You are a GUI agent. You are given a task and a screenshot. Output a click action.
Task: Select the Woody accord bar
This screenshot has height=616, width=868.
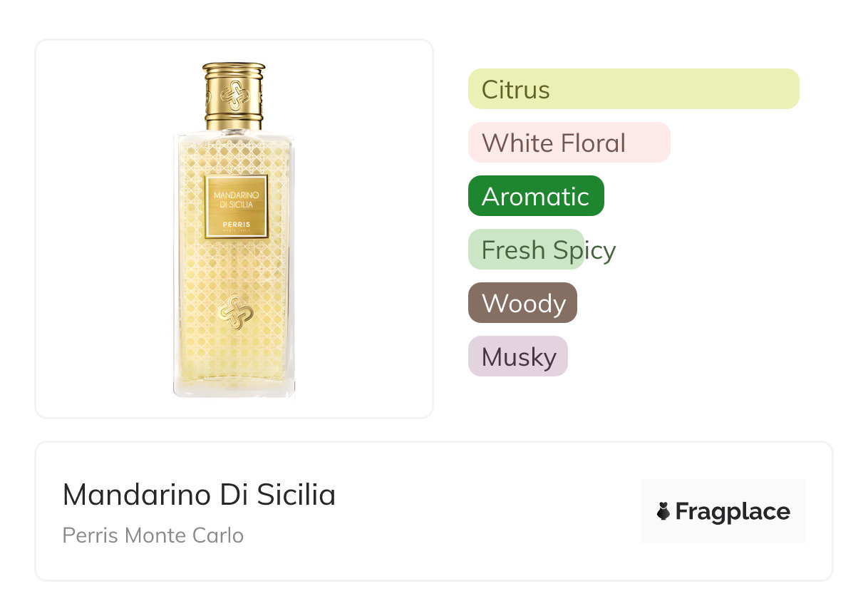pyautogui.click(x=522, y=303)
